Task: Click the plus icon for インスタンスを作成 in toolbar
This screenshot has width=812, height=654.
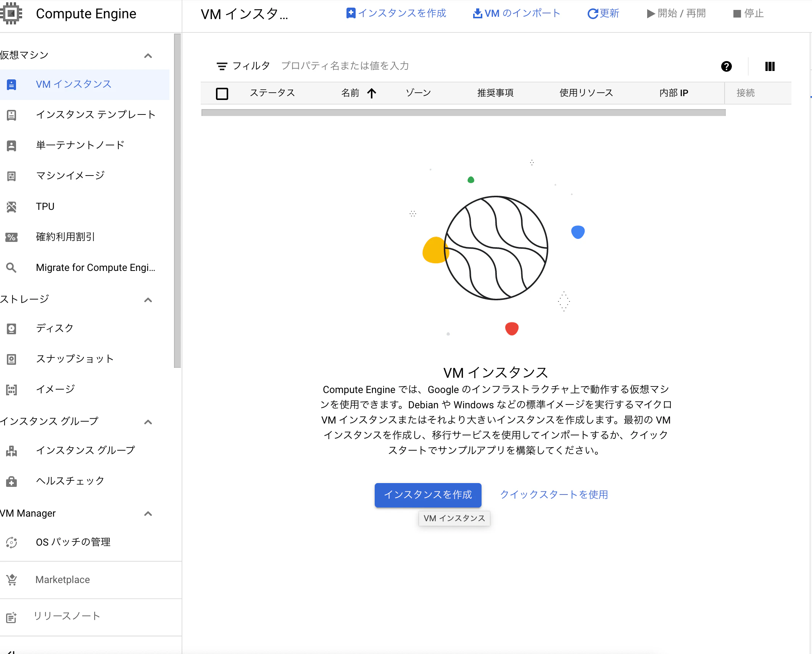Action: pyautogui.click(x=351, y=13)
